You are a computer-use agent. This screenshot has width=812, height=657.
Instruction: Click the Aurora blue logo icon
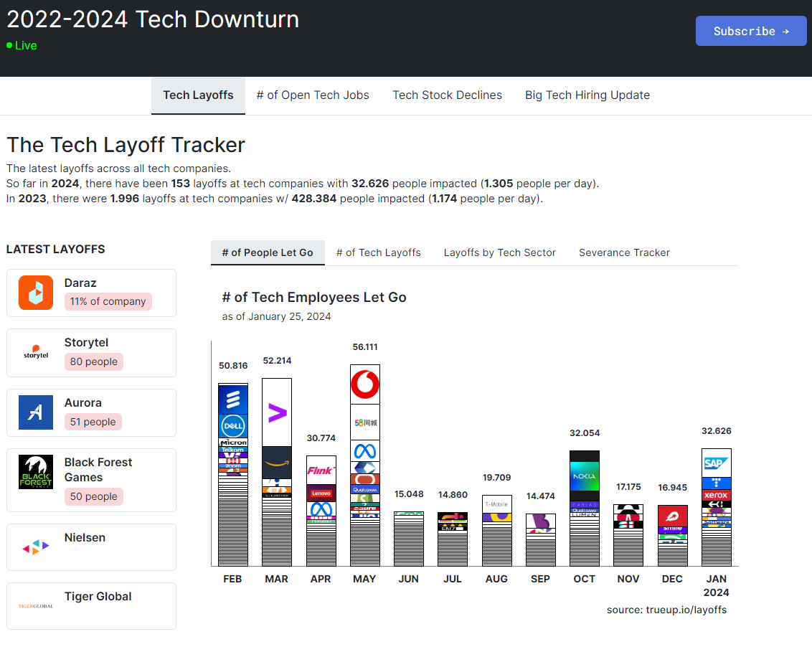tap(36, 412)
